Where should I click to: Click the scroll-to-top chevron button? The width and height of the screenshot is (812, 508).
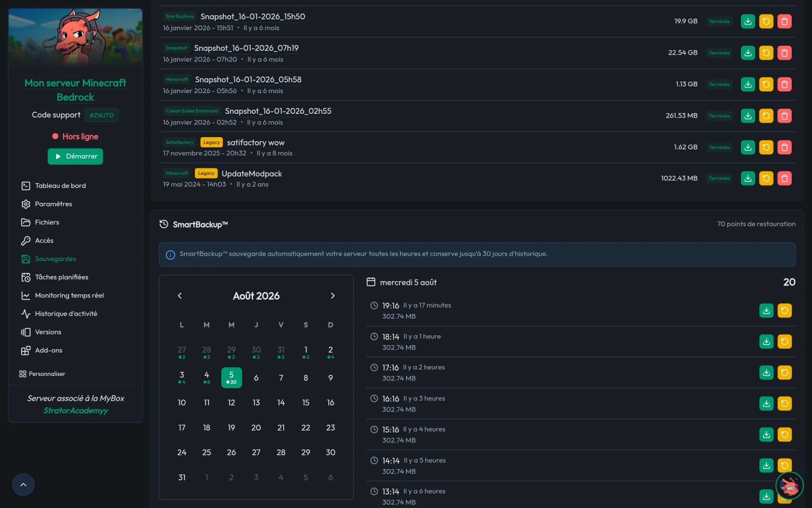23,485
